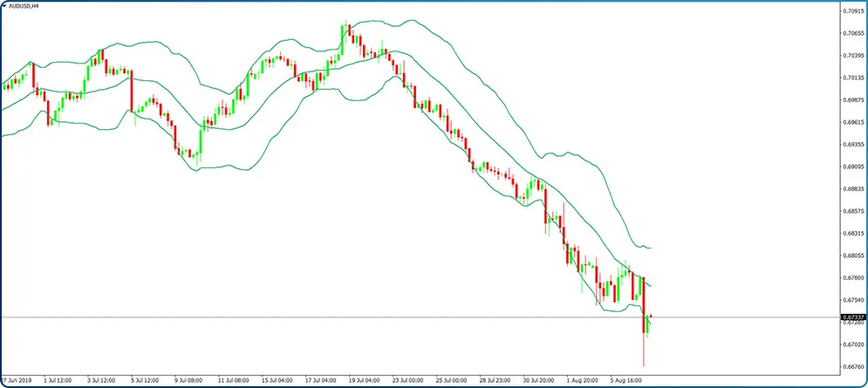
Task: Click the right end of the upper Bollinger band
Action: click(649, 248)
